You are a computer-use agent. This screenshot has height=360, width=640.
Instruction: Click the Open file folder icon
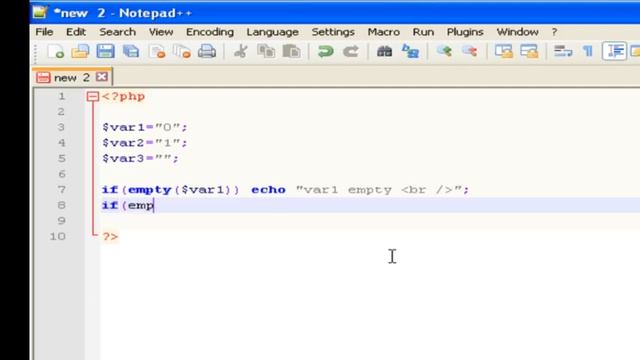80,51
